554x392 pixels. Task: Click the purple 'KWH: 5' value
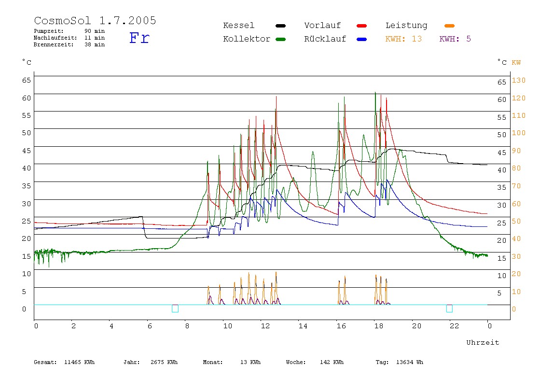pyautogui.click(x=455, y=39)
